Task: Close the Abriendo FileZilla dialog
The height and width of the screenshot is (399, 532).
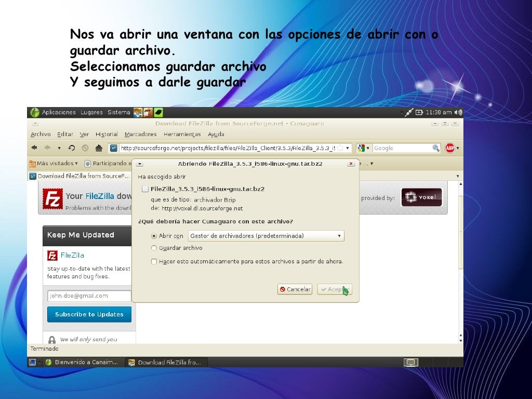Action: tap(351, 164)
